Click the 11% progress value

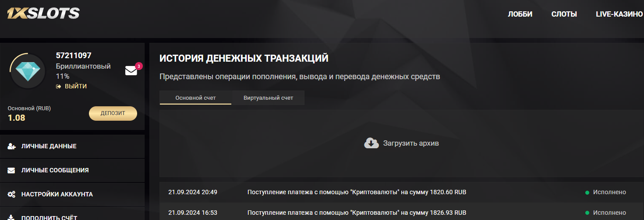63,76
